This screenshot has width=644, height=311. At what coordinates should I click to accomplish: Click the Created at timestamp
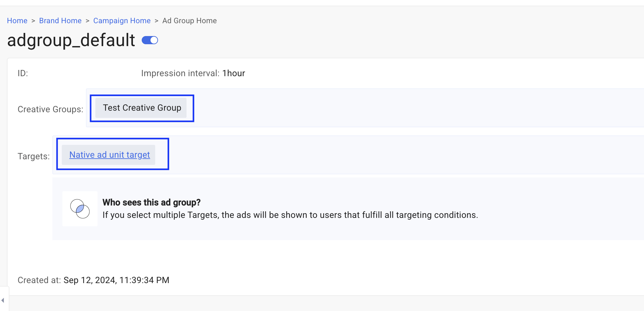coord(116,280)
